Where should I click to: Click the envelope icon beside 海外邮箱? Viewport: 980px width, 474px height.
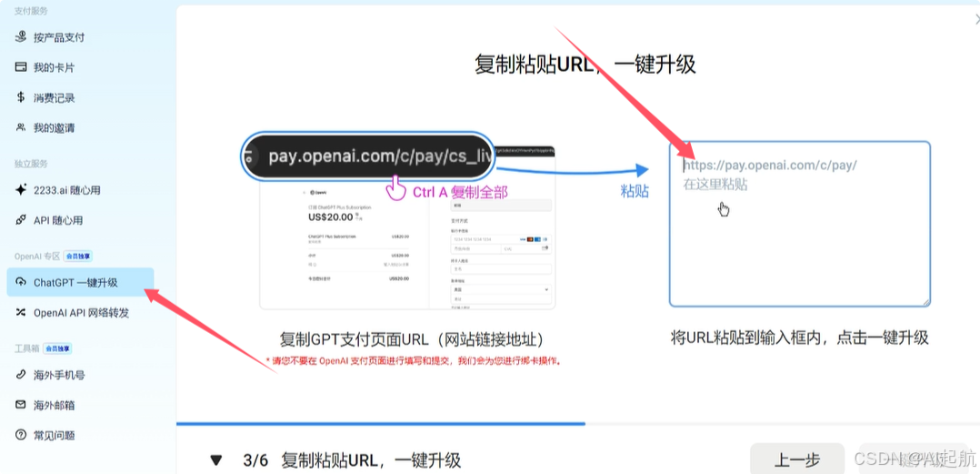click(x=21, y=405)
